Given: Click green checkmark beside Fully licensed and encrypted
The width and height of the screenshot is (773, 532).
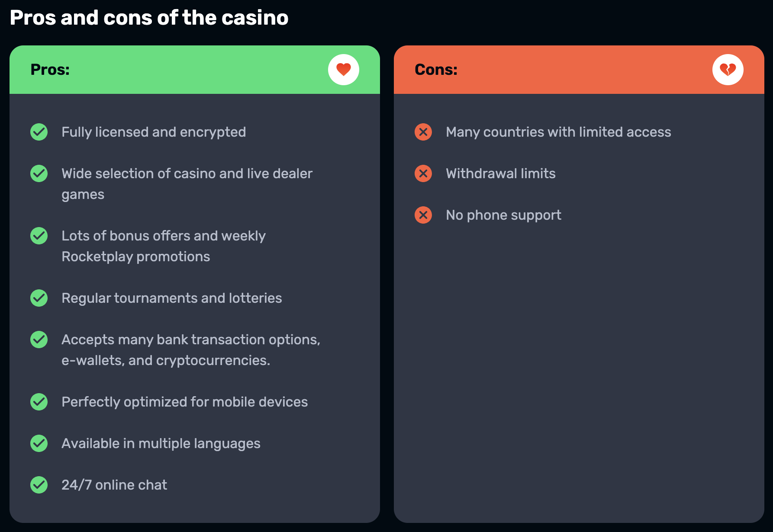Looking at the screenshot, I should tap(39, 132).
